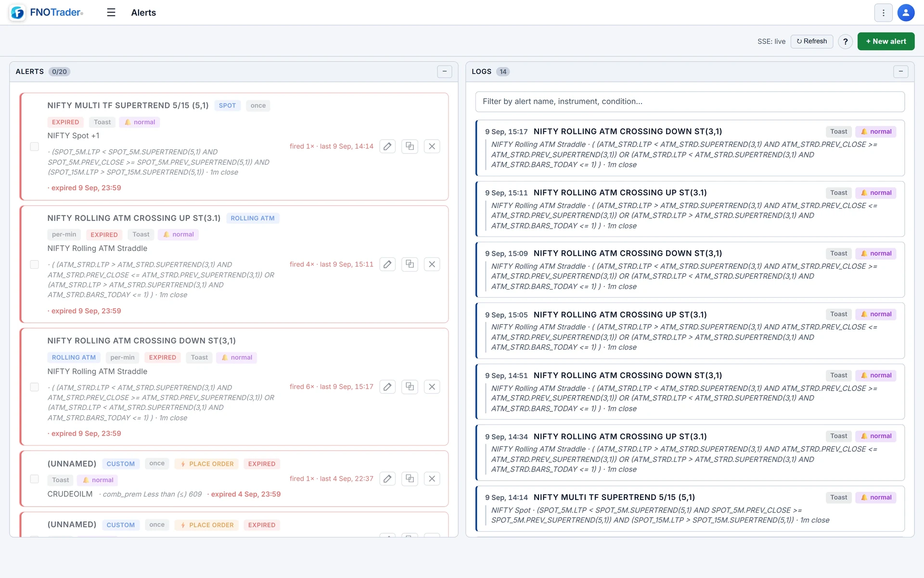Click the log filter input field

coord(690,102)
